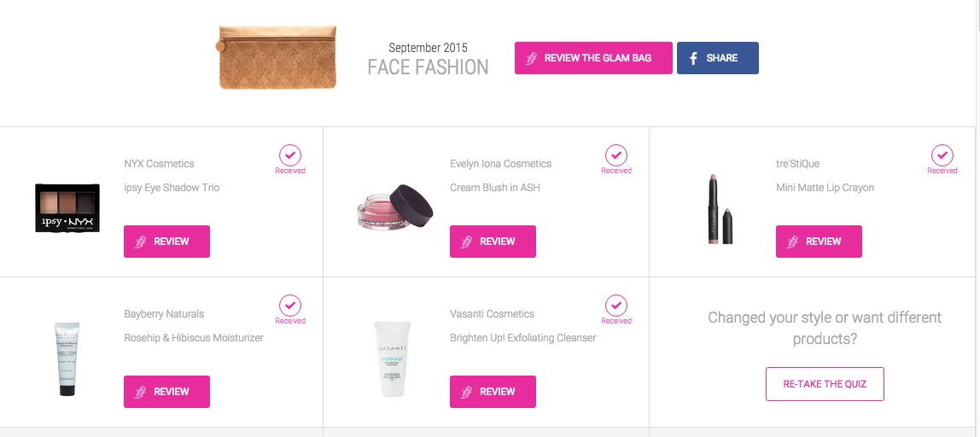Click the Received checkmark for NYX Cosmetics
The width and height of the screenshot is (980, 437).
pyautogui.click(x=290, y=155)
